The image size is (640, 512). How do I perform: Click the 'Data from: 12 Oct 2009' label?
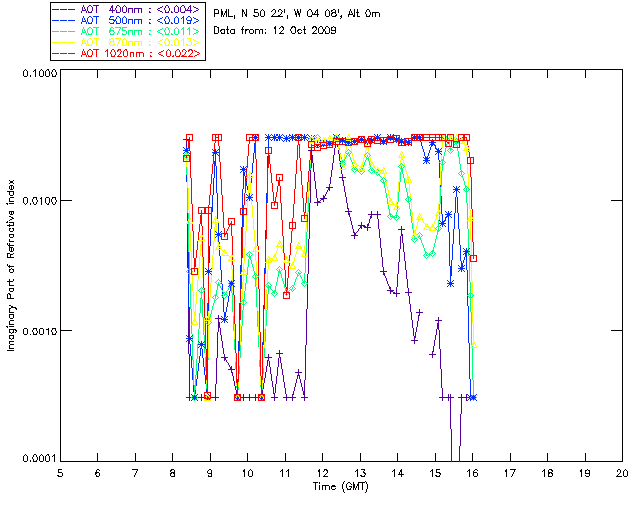tap(275, 30)
